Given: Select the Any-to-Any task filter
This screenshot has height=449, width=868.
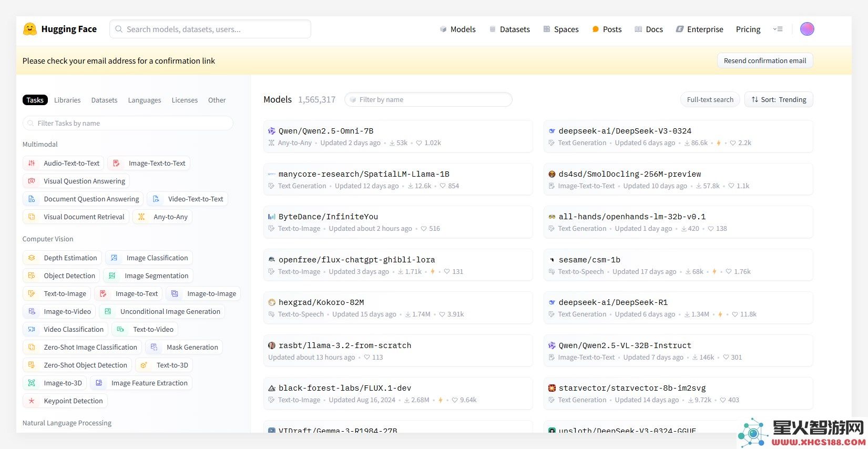Looking at the screenshot, I should (x=162, y=217).
